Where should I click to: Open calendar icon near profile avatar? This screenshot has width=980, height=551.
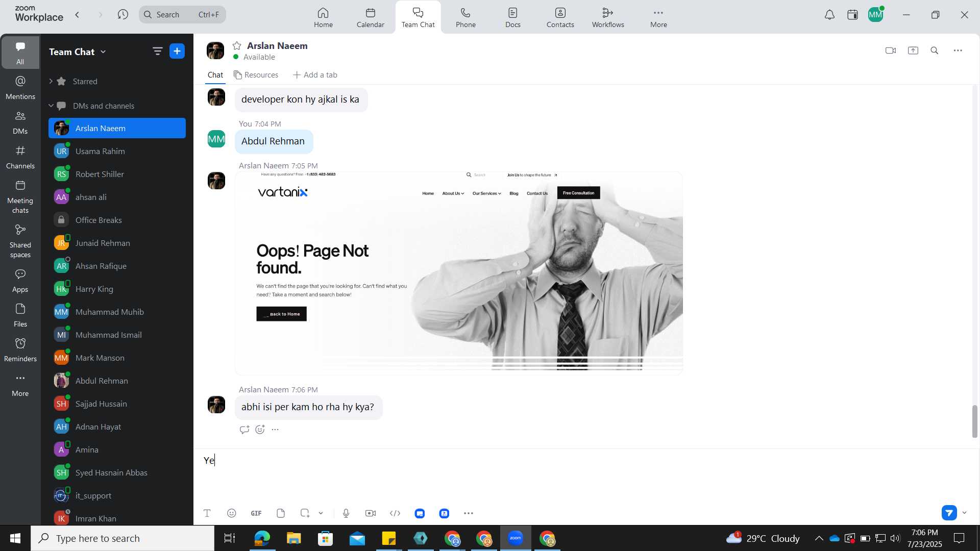(852, 15)
